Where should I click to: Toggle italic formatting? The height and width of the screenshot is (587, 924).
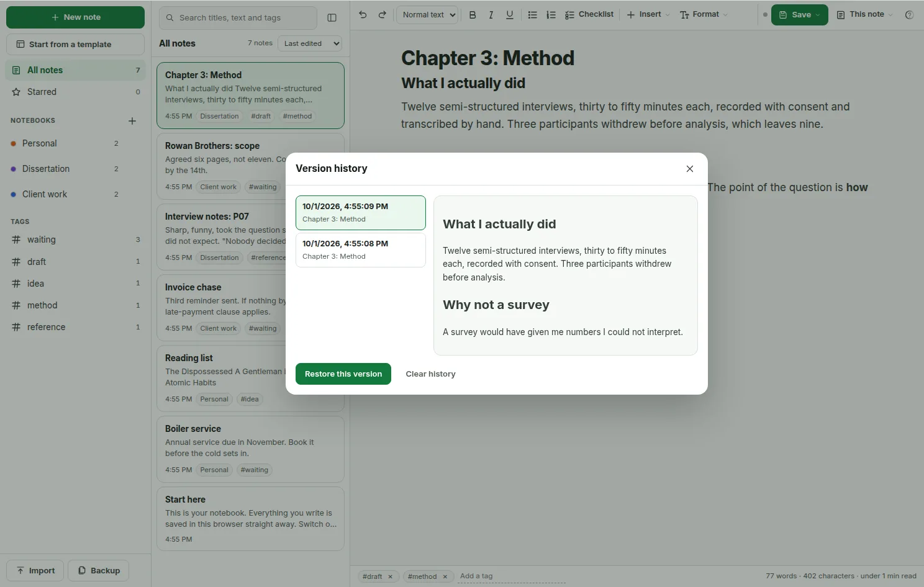pos(491,15)
